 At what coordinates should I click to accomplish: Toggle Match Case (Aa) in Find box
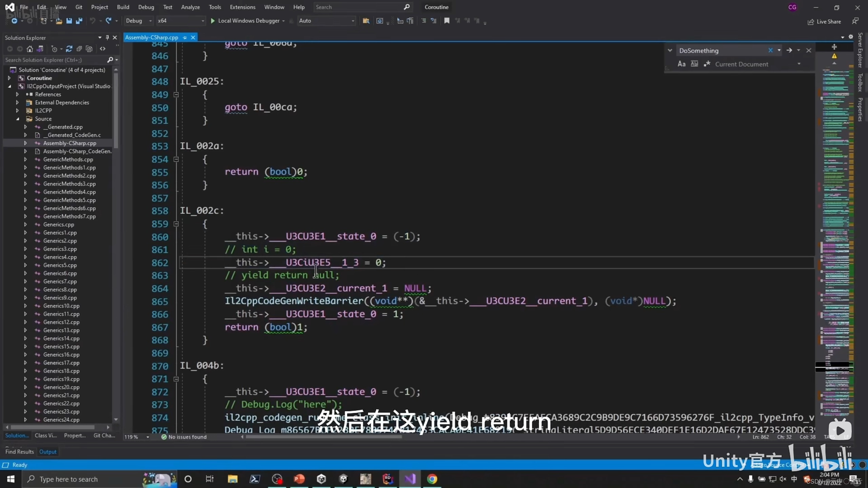click(x=682, y=64)
